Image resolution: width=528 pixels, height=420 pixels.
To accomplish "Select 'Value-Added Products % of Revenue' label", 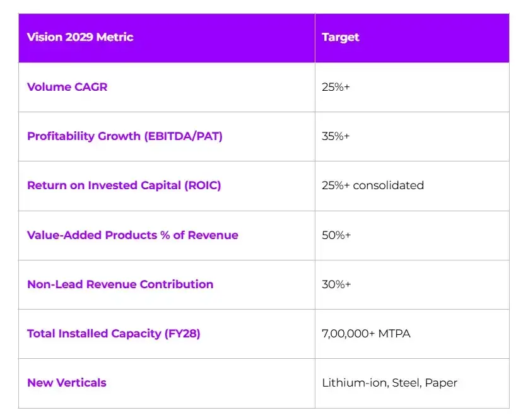I will pyautogui.click(x=132, y=235).
